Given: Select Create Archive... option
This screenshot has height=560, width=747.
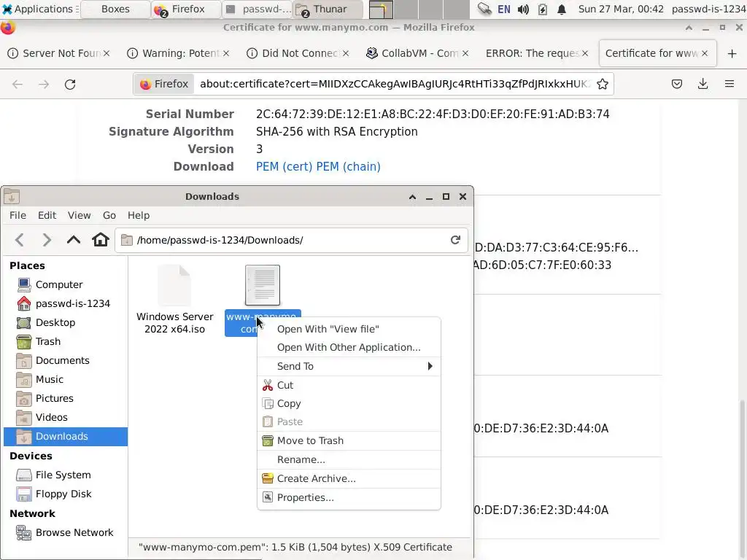Looking at the screenshot, I should click(x=349, y=478).
